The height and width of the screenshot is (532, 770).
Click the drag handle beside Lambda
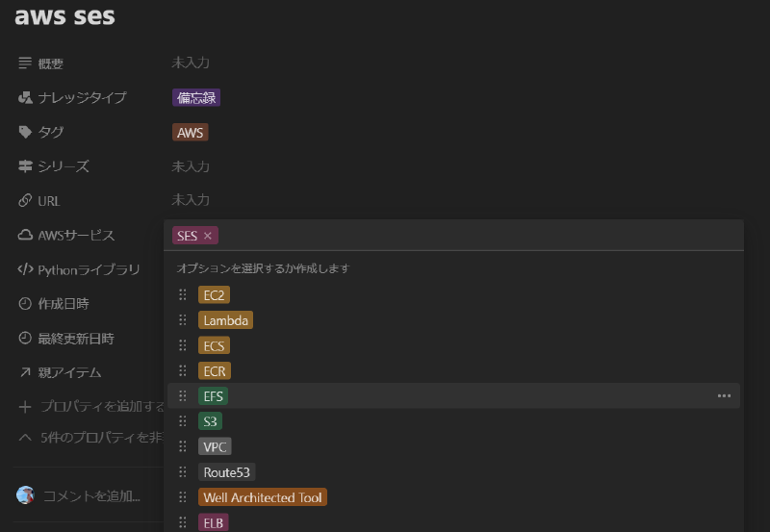(183, 320)
